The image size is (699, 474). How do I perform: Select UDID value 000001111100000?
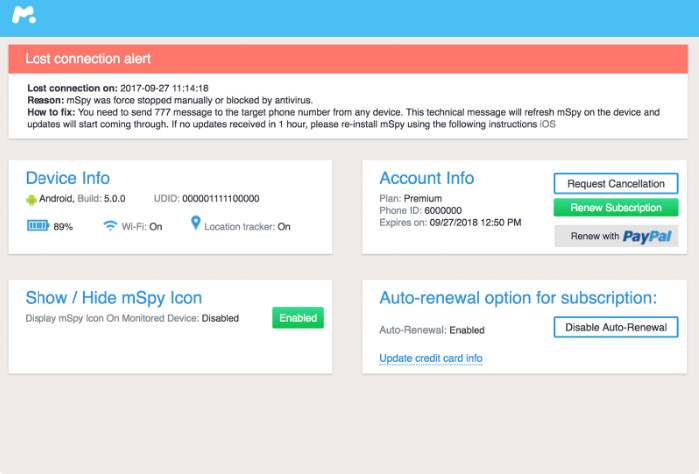[221, 199]
